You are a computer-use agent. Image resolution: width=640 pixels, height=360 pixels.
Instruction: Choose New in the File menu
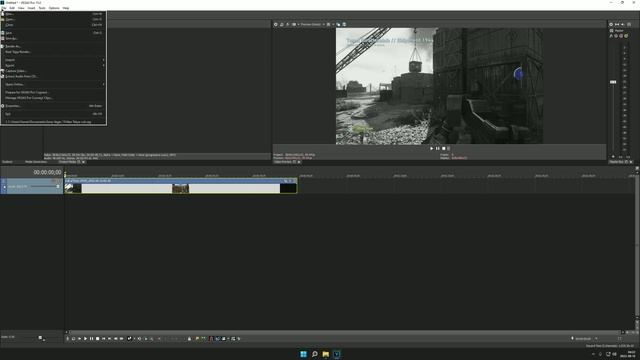click(x=54, y=14)
